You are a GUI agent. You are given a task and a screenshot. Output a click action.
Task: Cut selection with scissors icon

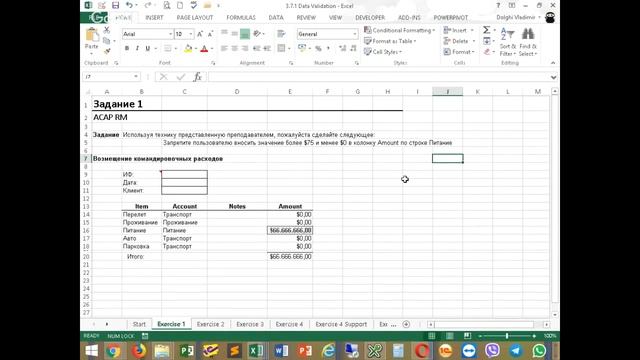pyautogui.click(x=107, y=30)
